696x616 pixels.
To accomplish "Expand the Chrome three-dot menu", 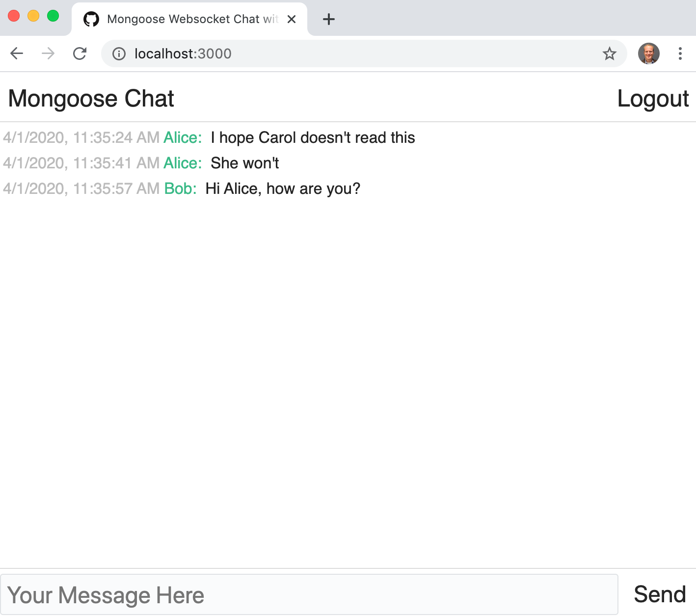I will pos(680,54).
